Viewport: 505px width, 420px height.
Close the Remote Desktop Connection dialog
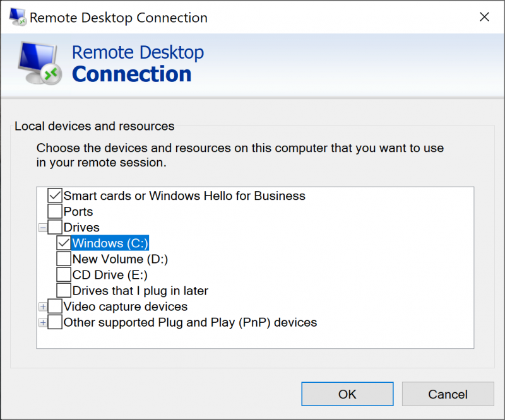484,17
